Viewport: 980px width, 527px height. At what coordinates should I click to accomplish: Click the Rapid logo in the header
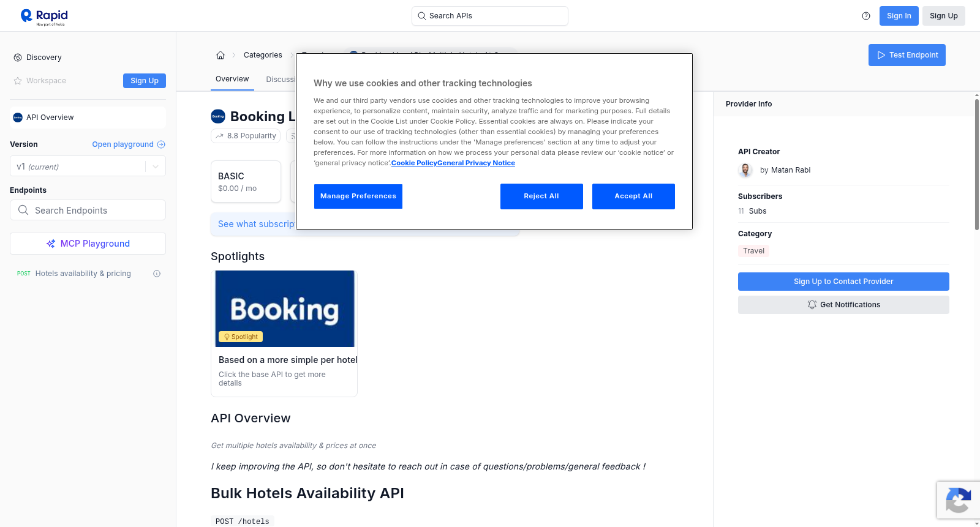pos(44,17)
